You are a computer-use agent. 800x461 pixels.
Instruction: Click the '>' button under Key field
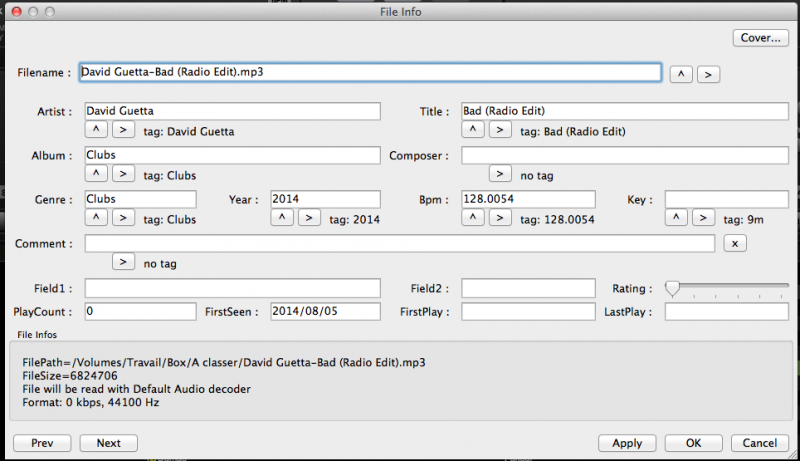(705, 218)
